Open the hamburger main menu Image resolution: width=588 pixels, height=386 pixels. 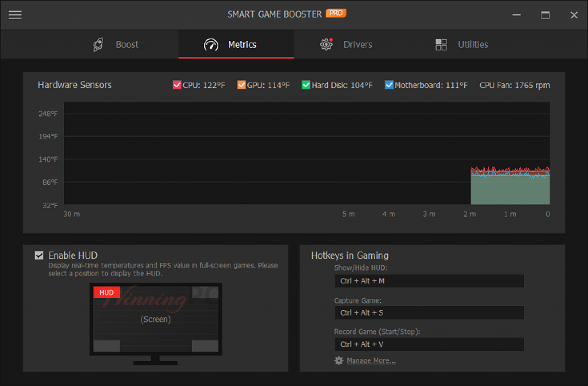click(x=15, y=15)
